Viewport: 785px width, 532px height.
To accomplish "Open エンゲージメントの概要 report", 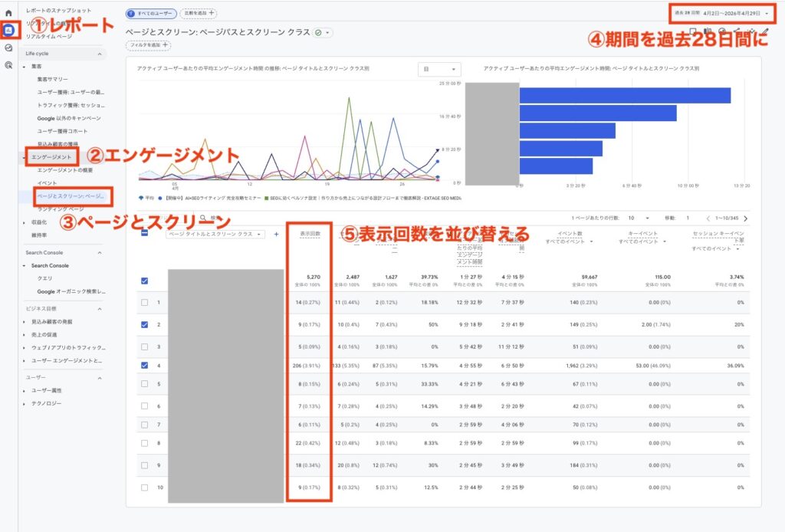I will point(65,170).
